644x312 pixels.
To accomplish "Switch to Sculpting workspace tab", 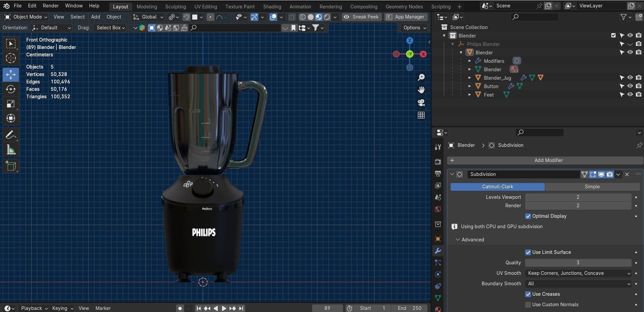I will pyautogui.click(x=176, y=7).
